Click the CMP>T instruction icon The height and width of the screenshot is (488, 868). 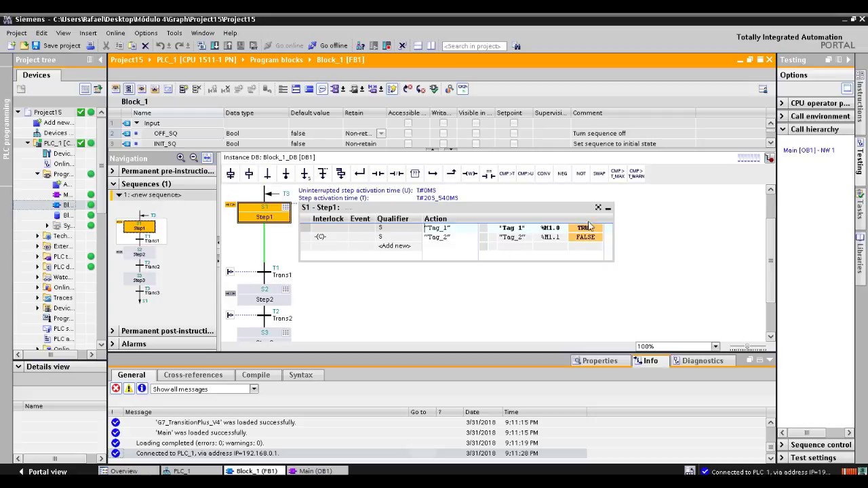[507, 174]
